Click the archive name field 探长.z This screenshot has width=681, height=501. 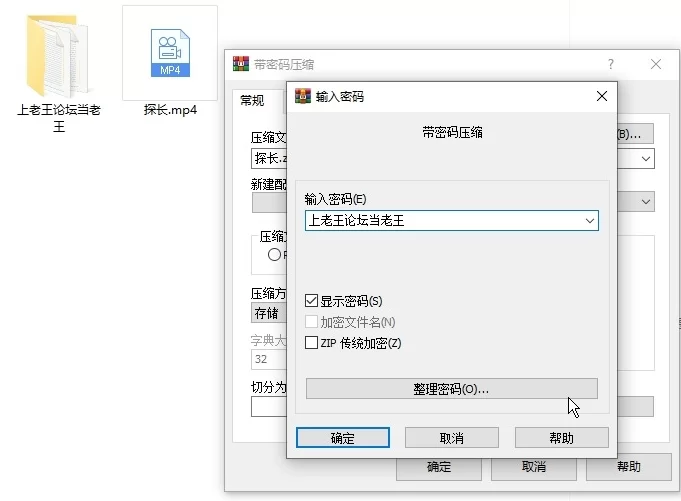click(269, 158)
